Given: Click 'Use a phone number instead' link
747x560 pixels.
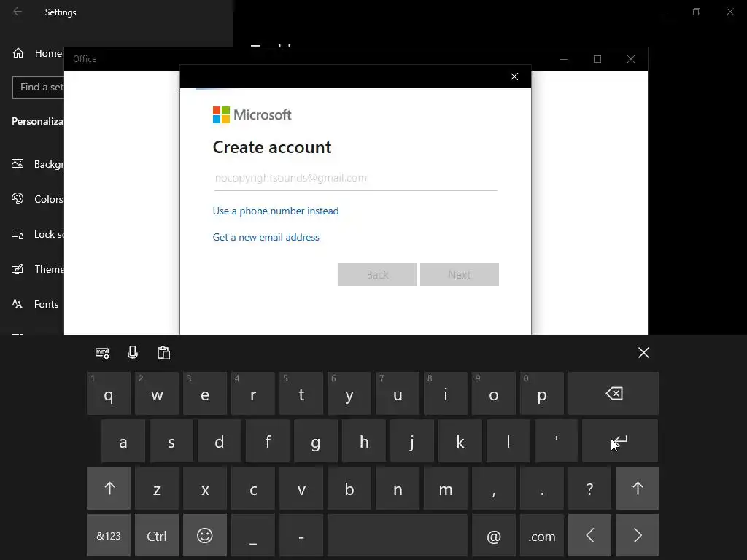Looking at the screenshot, I should coord(275,211).
